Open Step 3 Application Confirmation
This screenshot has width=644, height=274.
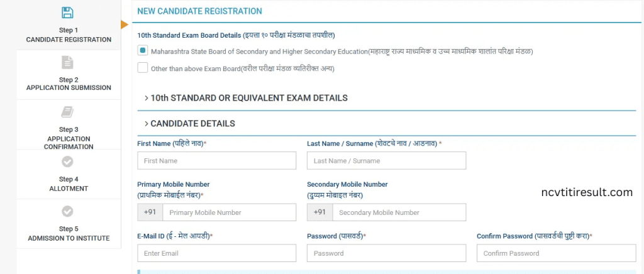(68, 138)
